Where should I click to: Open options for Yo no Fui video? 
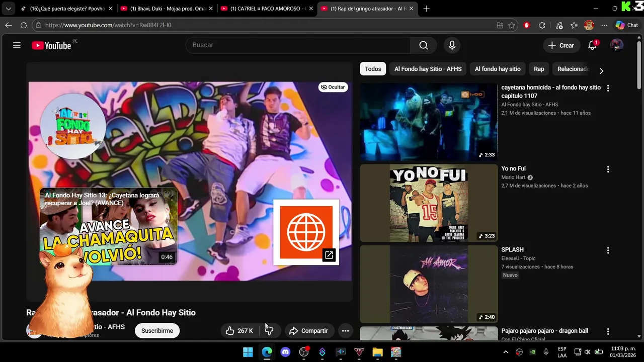click(608, 169)
